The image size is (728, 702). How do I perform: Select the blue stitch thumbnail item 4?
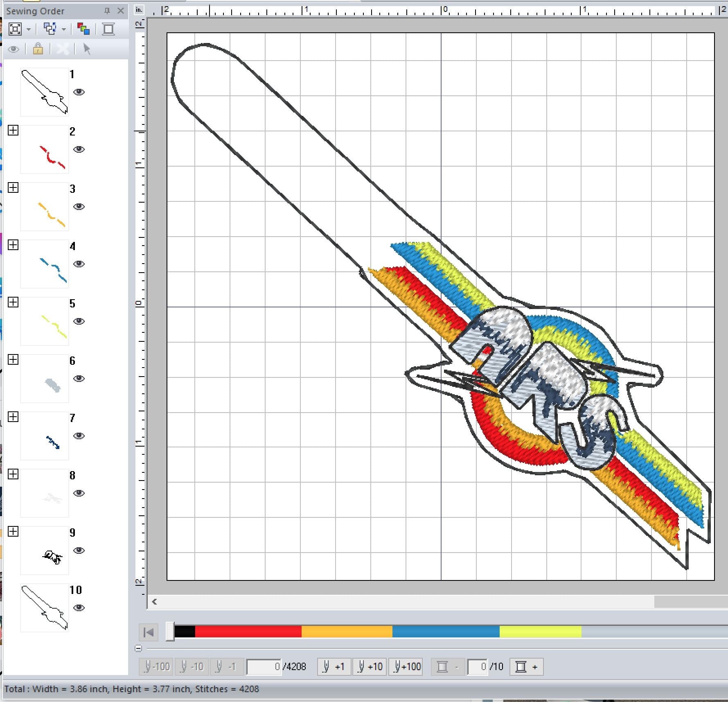(x=45, y=264)
